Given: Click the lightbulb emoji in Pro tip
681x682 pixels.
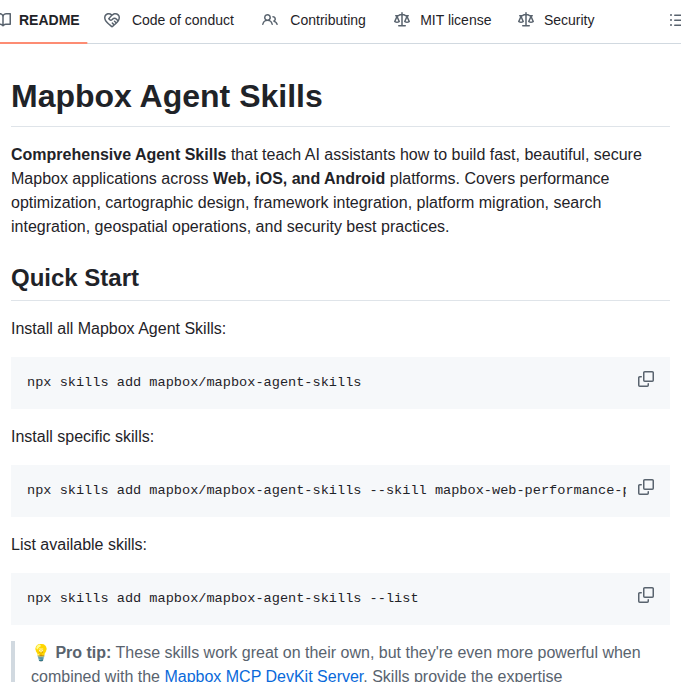Looking at the screenshot, I should point(41,652).
